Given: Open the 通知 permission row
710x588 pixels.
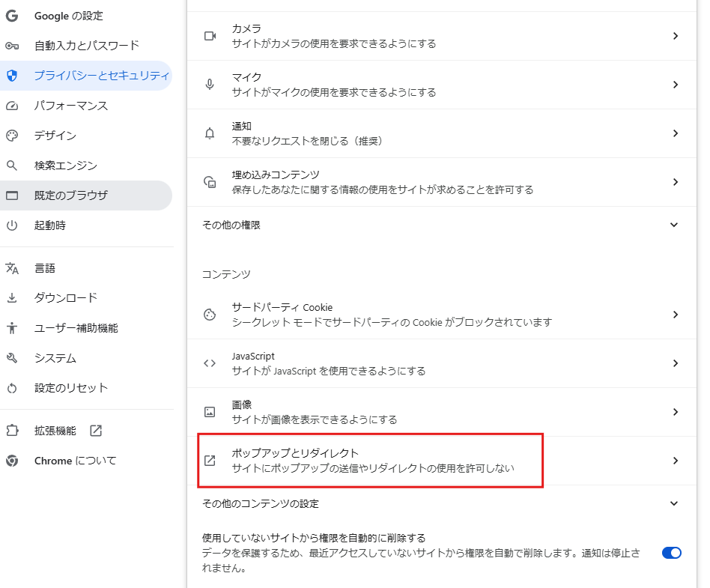Looking at the screenshot, I should 441,133.
